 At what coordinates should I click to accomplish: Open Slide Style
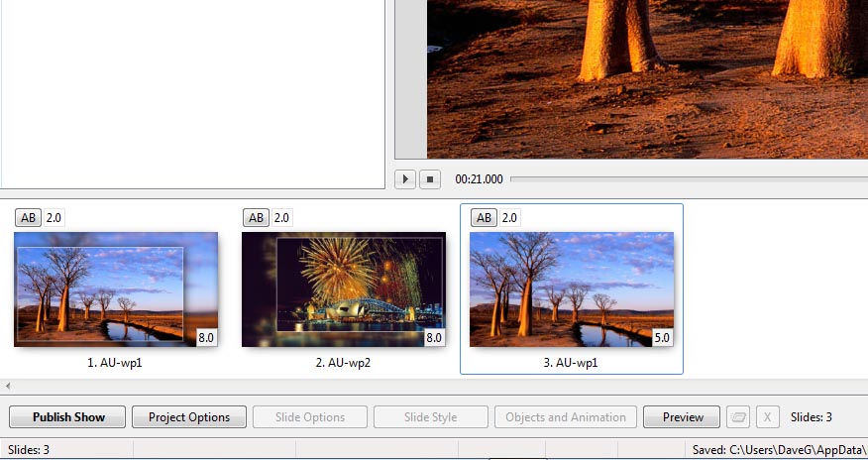(431, 416)
